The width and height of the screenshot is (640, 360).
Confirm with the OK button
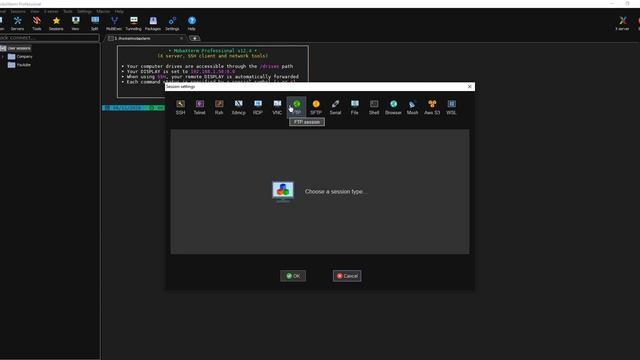(293, 276)
